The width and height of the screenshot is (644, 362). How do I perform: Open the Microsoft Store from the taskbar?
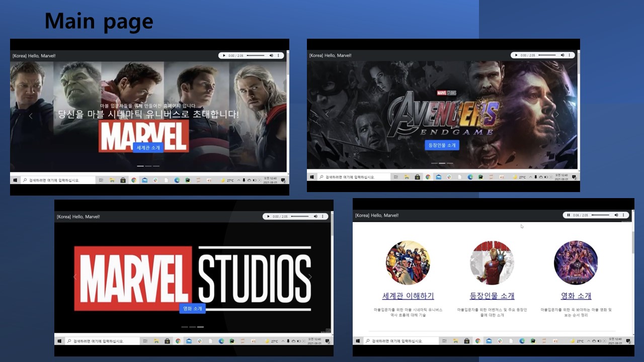click(124, 180)
